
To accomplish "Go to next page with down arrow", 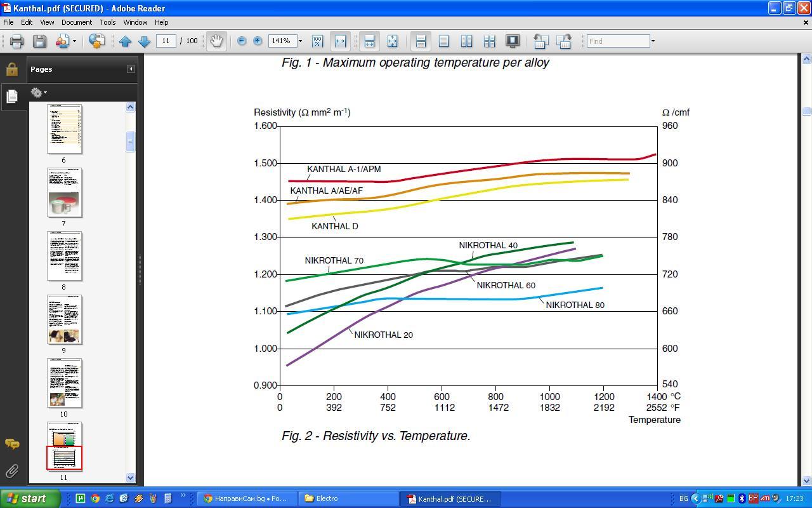I will tap(144, 41).
